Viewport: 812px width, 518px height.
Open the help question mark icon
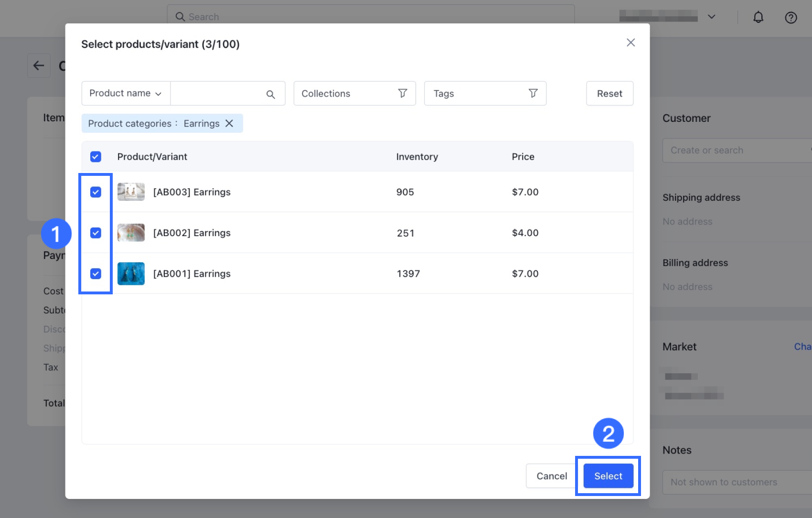(791, 18)
